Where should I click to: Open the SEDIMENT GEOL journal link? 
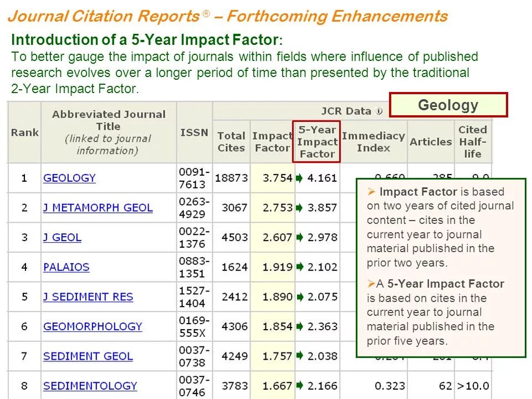[88, 356]
